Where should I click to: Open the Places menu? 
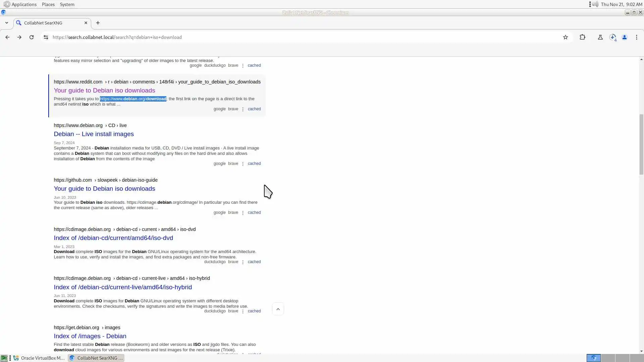pyautogui.click(x=48, y=4)
